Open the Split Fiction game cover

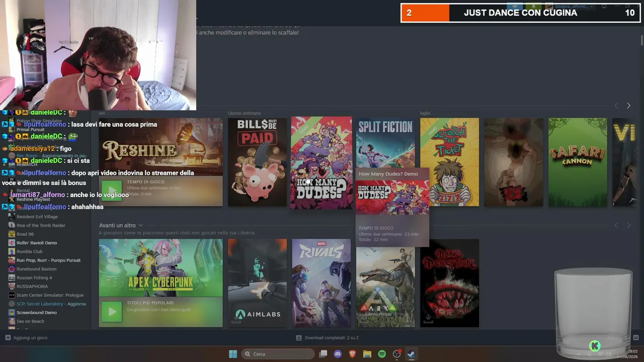click(x=385, y=143)
